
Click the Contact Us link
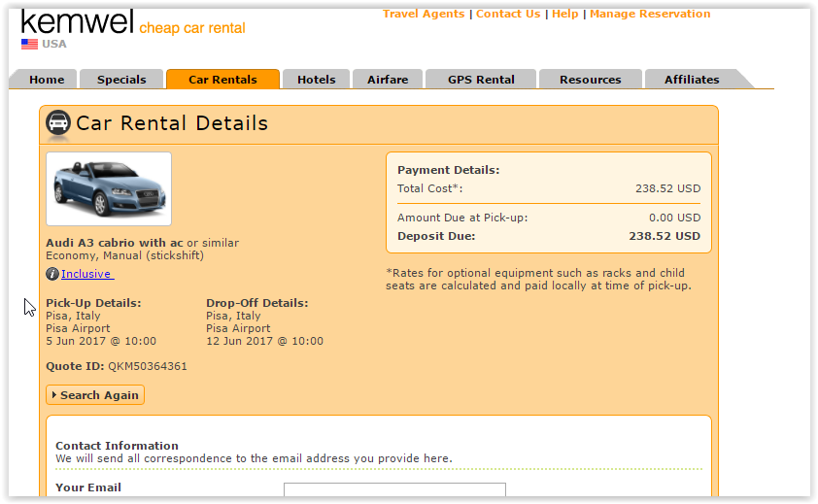coord(508,15)
